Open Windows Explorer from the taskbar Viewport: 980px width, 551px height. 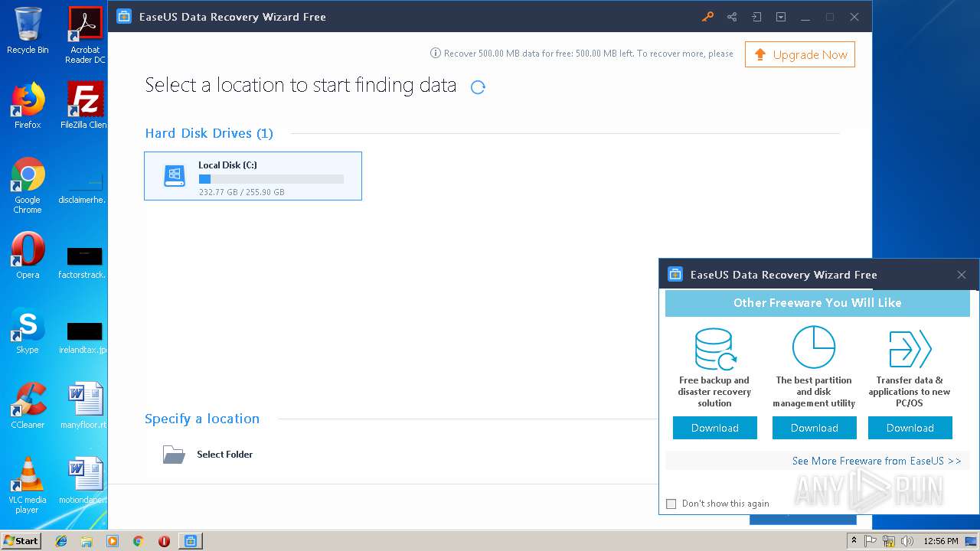pos(87,541)
